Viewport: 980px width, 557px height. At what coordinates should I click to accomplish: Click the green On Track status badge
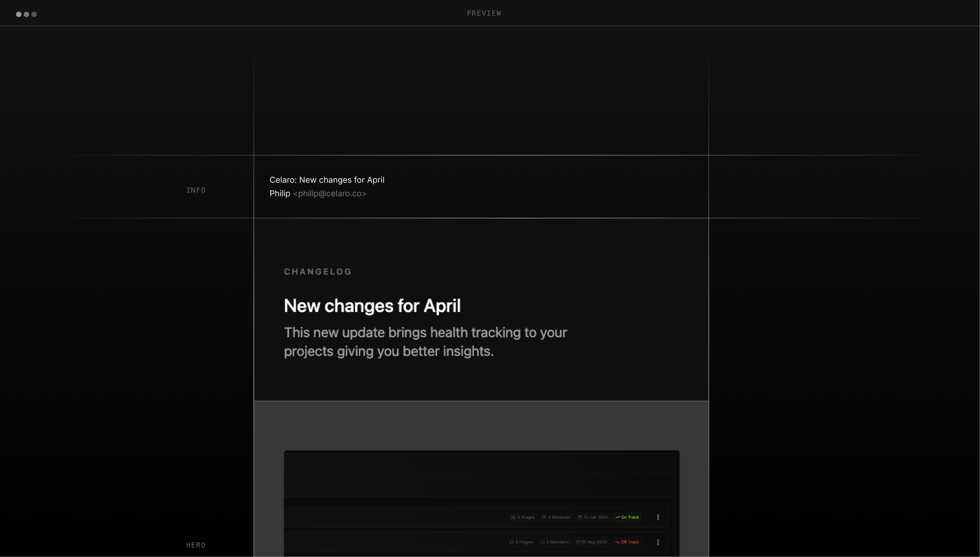tap(627, 517)
